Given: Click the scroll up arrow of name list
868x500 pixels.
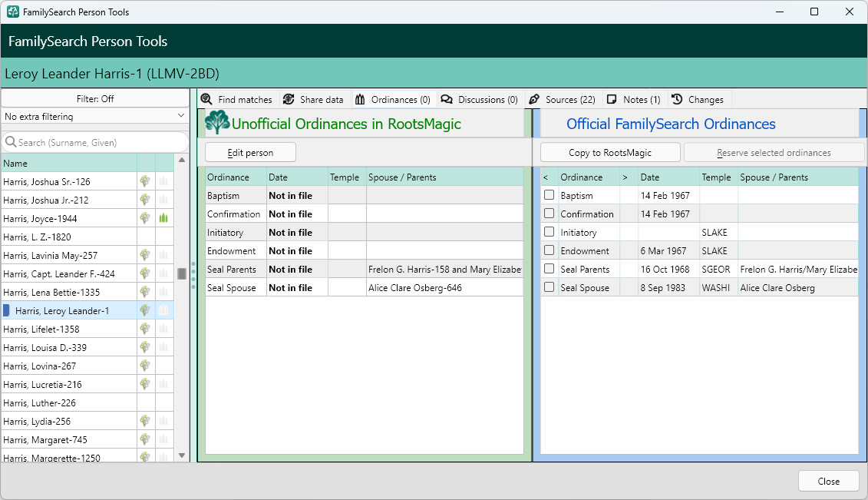Looking at the screenshot, I should pos(182,160).
